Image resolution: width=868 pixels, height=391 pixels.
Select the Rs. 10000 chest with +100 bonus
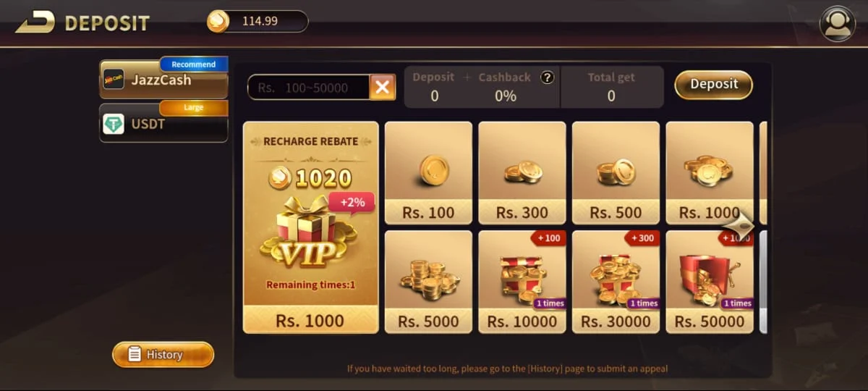coord(522,282)
